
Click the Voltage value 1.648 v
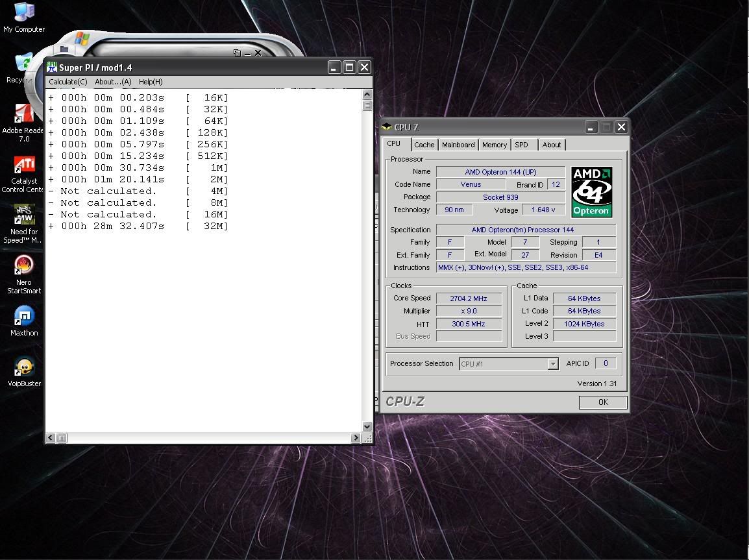pos(543,210)
